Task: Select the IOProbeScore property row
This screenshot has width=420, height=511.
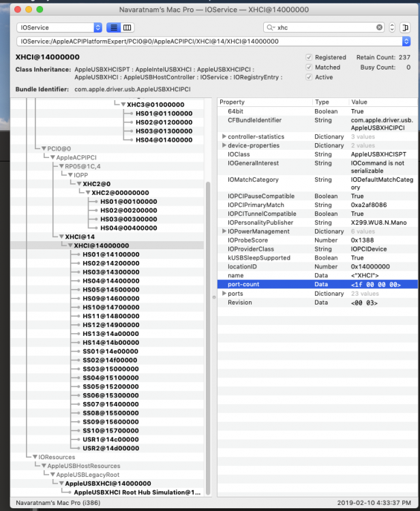Action: [317, 240]
